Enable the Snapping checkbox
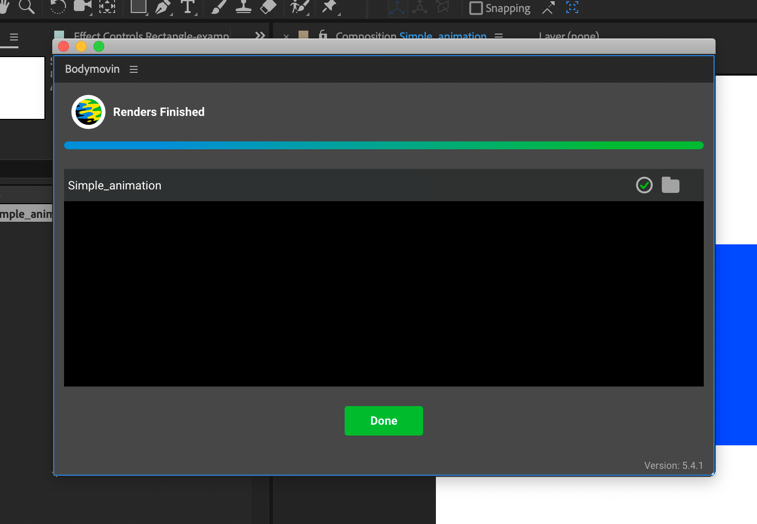The height and width of the screenshot is (524, 757). click(x=476, y=8)
